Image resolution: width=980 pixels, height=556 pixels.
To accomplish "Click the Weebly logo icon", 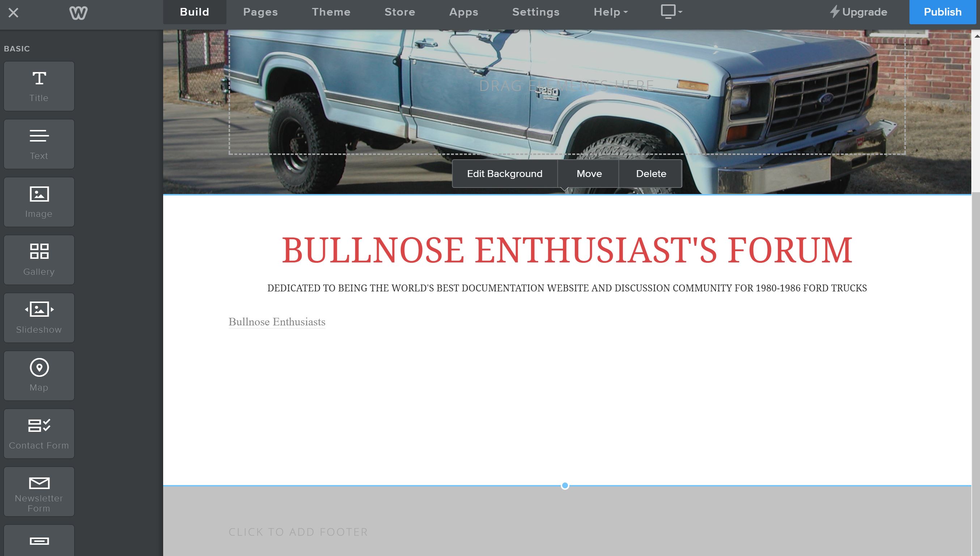I will pyautogui.click(x=78, y=13).
